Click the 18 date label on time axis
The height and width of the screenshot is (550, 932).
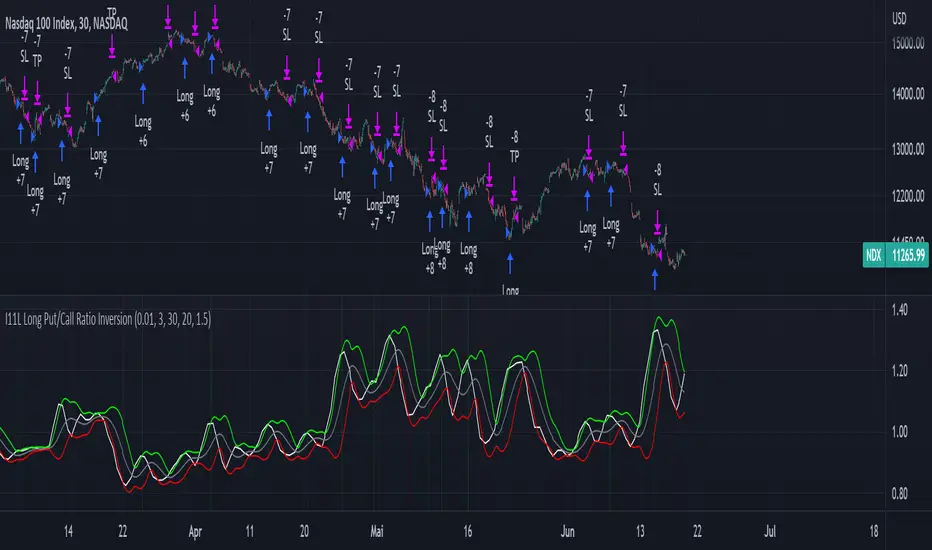874,531
